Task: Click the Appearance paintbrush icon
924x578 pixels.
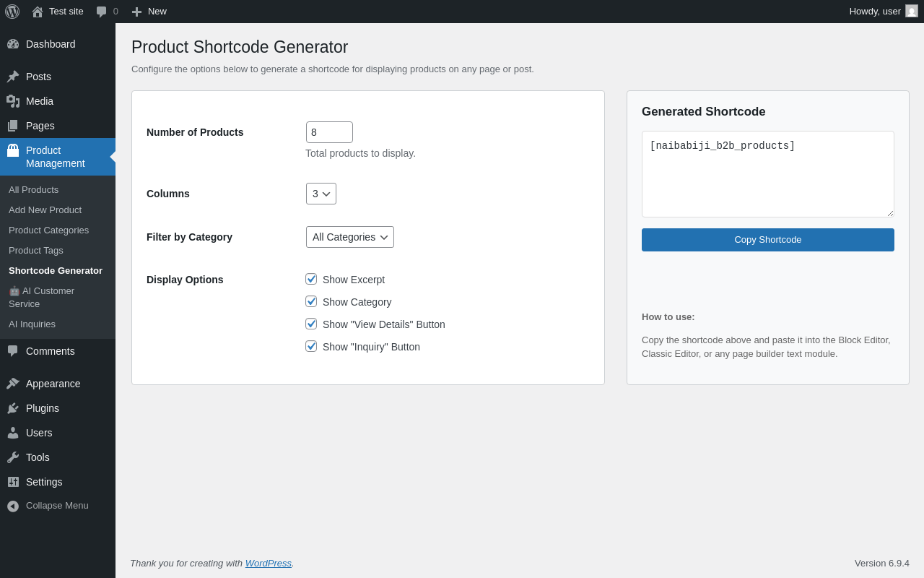Action: click(x=13, y=384)
